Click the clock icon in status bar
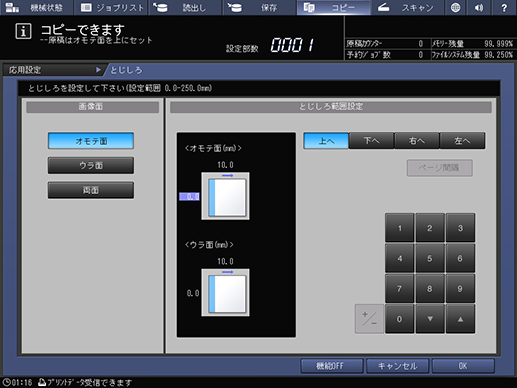 [6, 382]
